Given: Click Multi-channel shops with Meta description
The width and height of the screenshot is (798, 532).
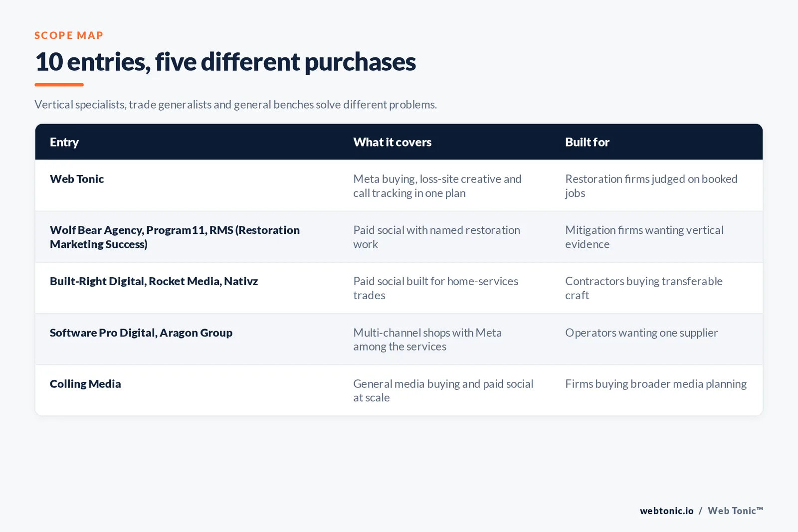Looking at the screenshot, I should point(427,340).
